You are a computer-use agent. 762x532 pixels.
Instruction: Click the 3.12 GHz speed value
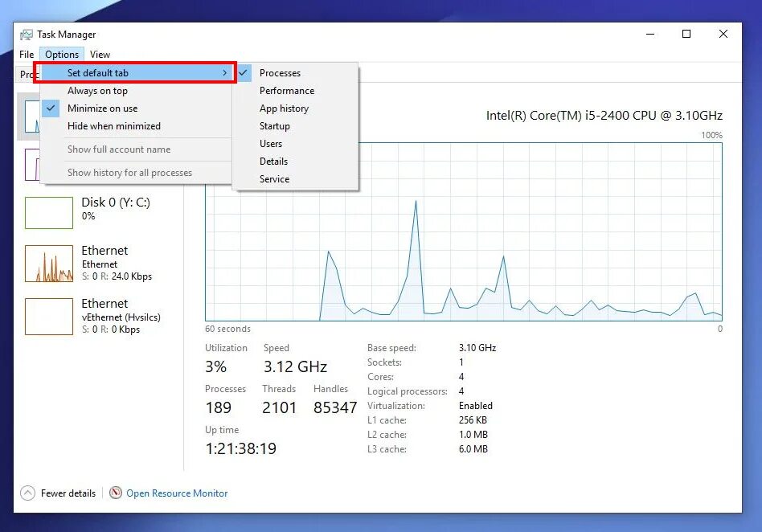pyautogui.click(x=296, y=366)
